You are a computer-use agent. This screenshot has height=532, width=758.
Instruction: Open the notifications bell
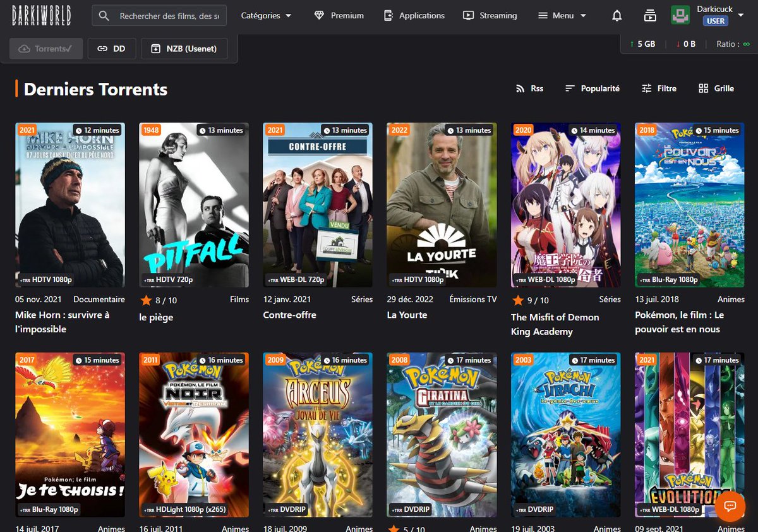pyautogui.click(x=617, y=16)
